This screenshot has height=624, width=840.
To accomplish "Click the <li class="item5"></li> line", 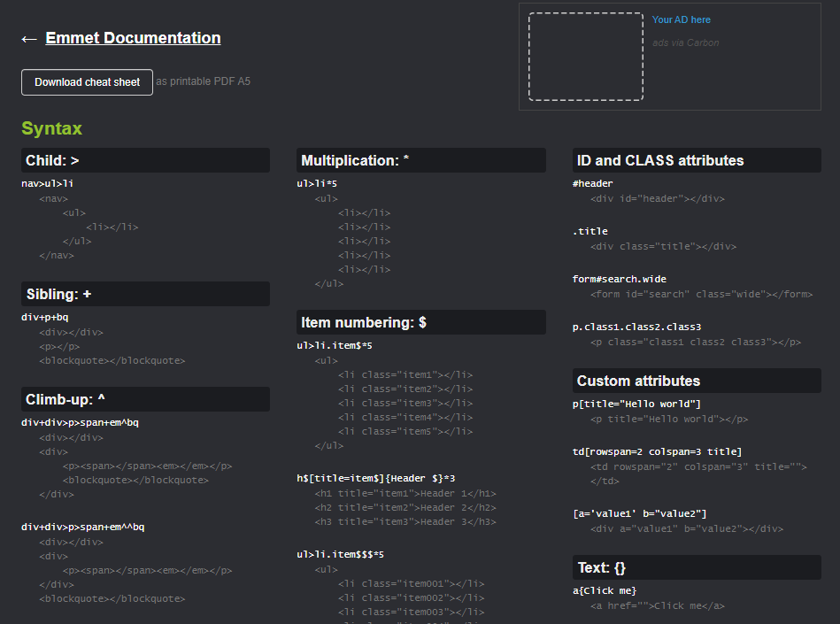I will coord(405,432).
